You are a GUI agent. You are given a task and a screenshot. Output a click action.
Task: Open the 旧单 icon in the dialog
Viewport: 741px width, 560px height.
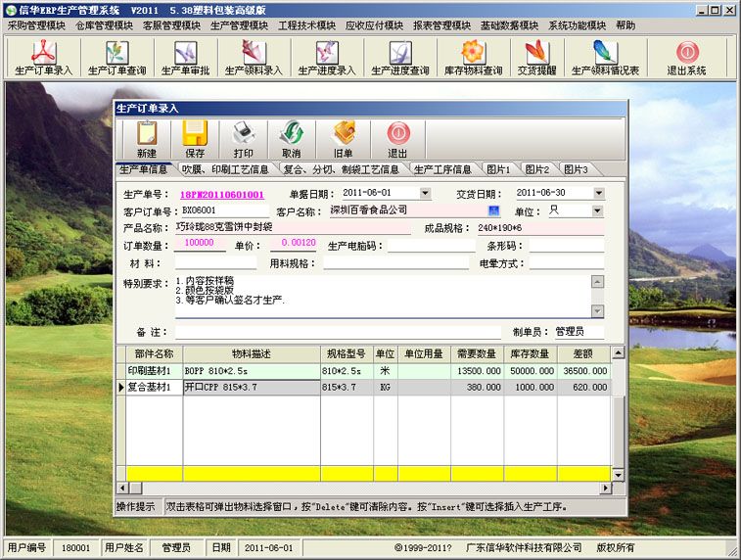343,139
